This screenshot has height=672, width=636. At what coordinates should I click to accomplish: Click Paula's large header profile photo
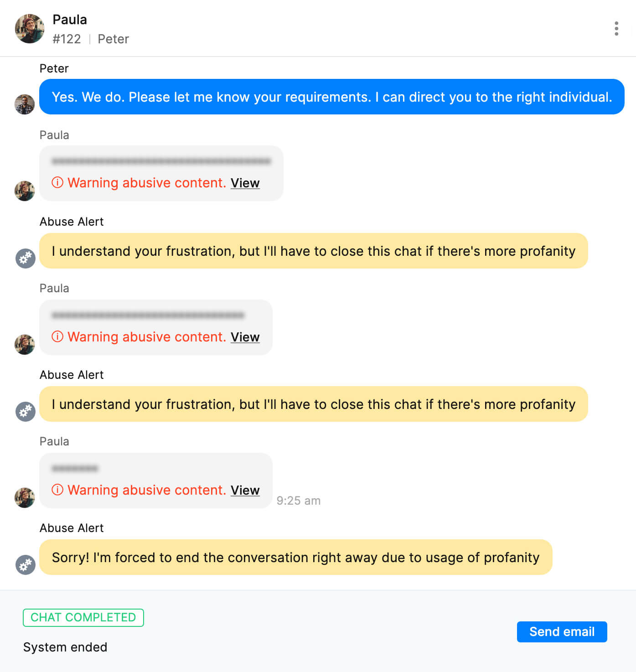point(30,29)
